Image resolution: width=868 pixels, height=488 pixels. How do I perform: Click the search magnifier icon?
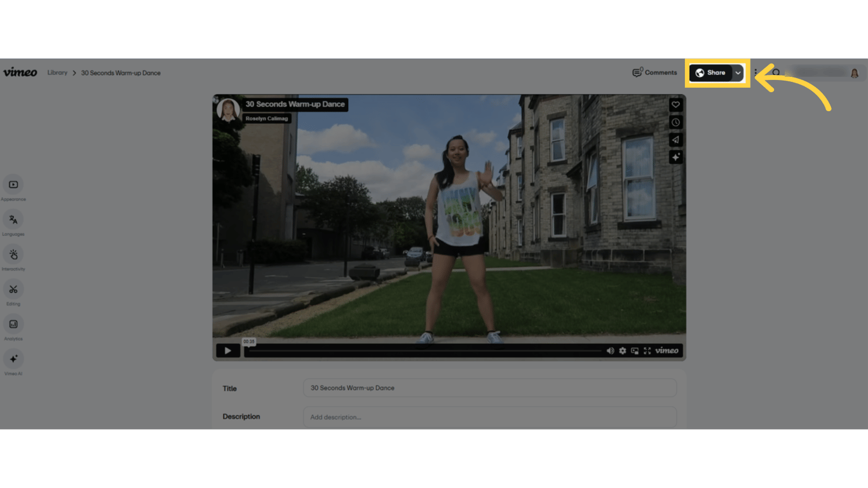click(776, 73)
